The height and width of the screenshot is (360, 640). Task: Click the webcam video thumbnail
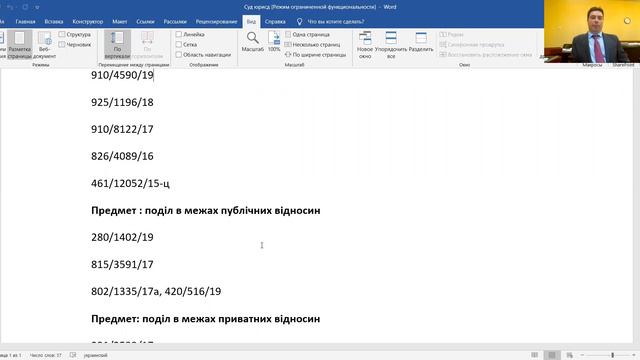pyautogui.click(x=592, y=31)
